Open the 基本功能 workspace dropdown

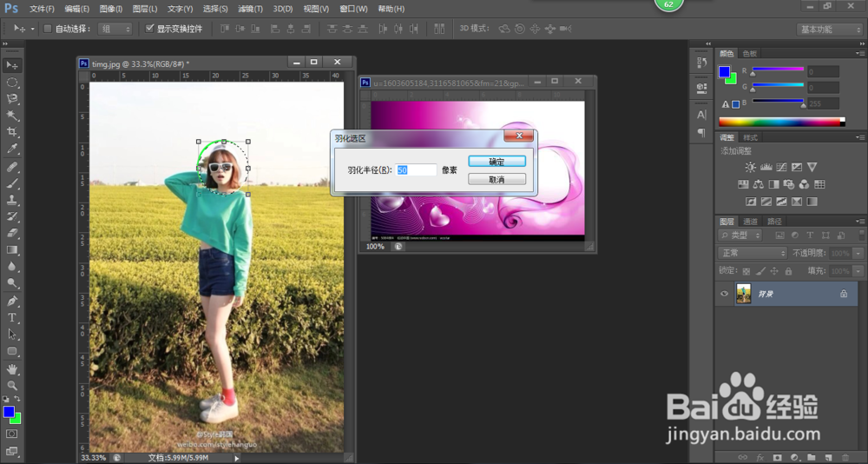point(829,29)
